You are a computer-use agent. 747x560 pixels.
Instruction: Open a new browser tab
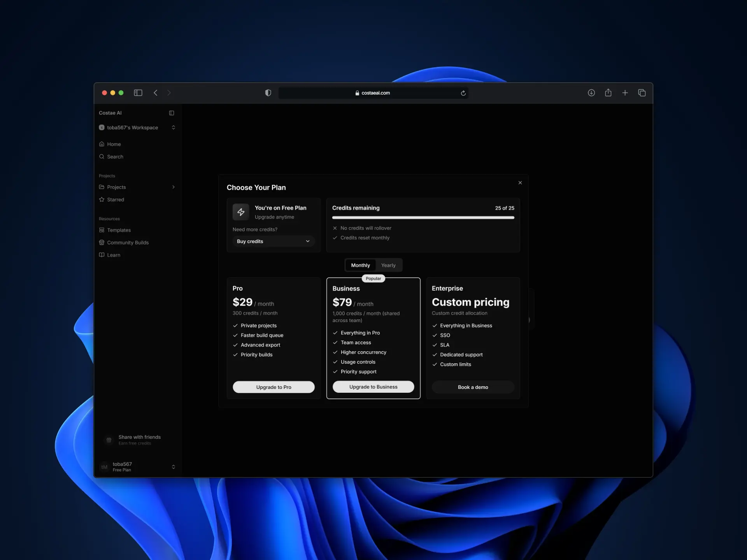625,93
